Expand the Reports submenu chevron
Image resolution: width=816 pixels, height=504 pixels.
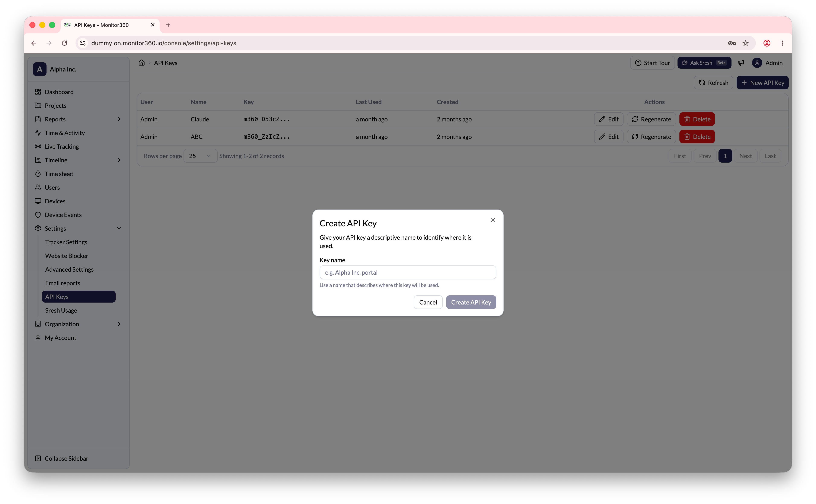(119, 119)
